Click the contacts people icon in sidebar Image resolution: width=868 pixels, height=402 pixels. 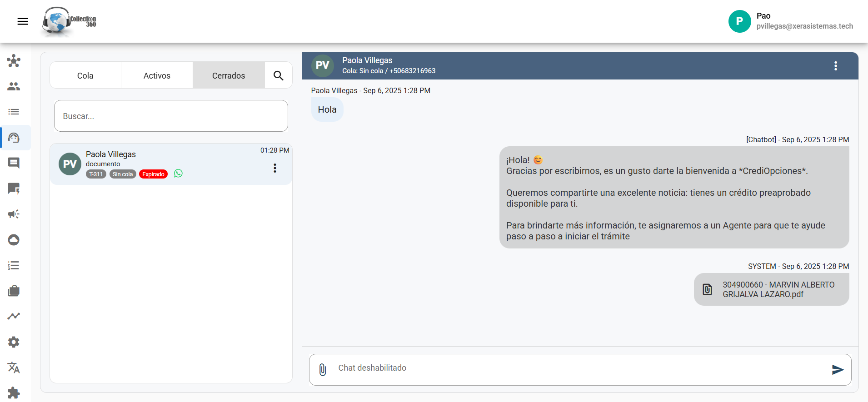[14, 86]
